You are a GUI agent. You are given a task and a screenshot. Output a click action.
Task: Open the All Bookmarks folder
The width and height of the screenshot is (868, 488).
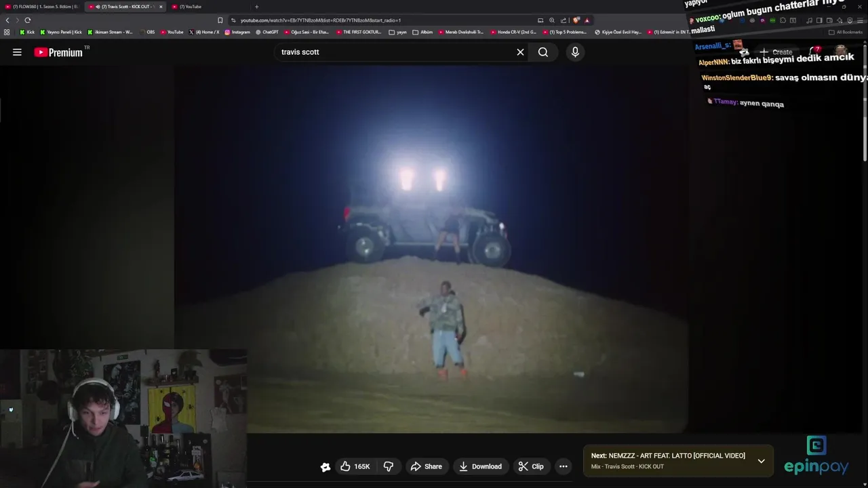tap(846, 32)
